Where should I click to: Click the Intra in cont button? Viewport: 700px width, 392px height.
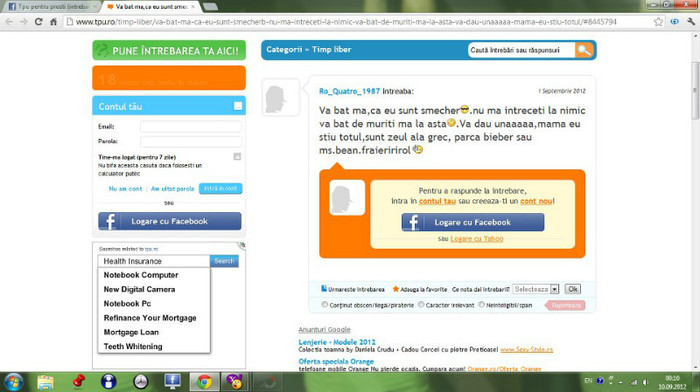(x=221, y=188)
